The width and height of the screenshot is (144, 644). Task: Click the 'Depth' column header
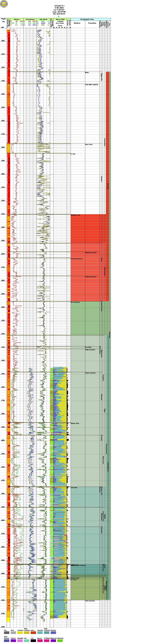coord(3,19)
